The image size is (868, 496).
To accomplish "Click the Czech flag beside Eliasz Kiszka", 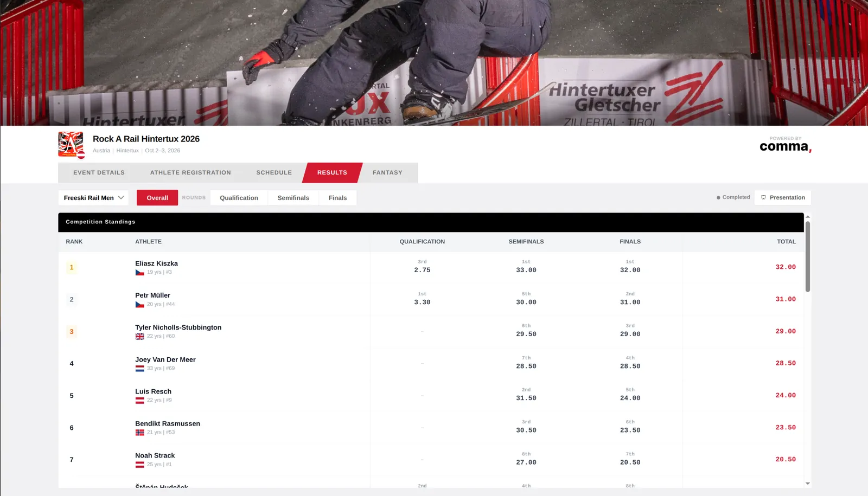I will 140,273.
